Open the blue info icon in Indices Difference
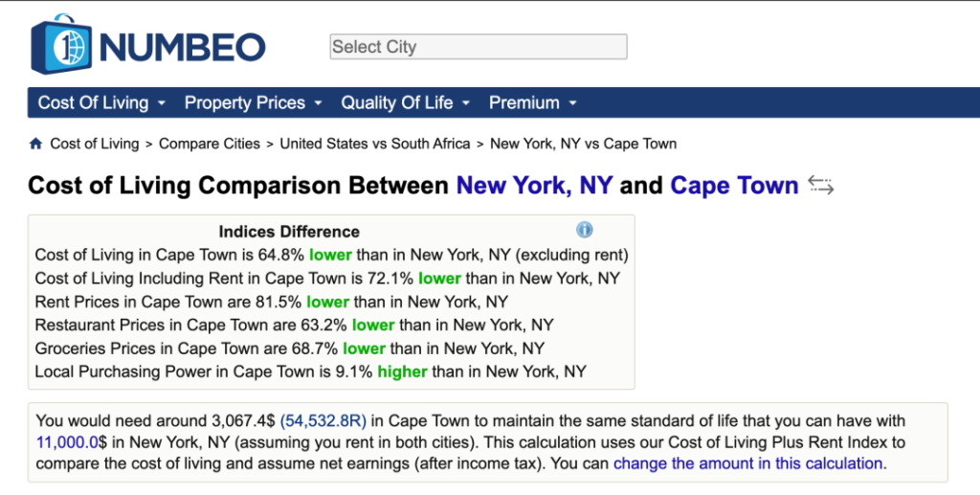The width and height of the screenshot is (980, 495). click(x=585, y=230)
